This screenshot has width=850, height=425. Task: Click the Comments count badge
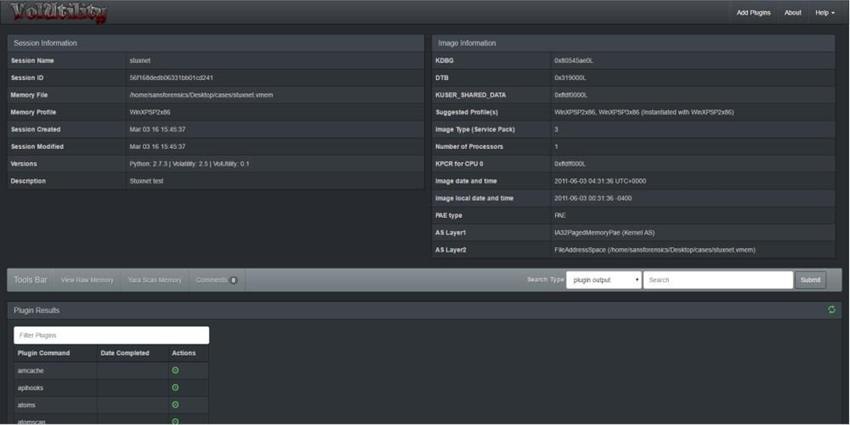pyautogui.click(x=233, y=280)
